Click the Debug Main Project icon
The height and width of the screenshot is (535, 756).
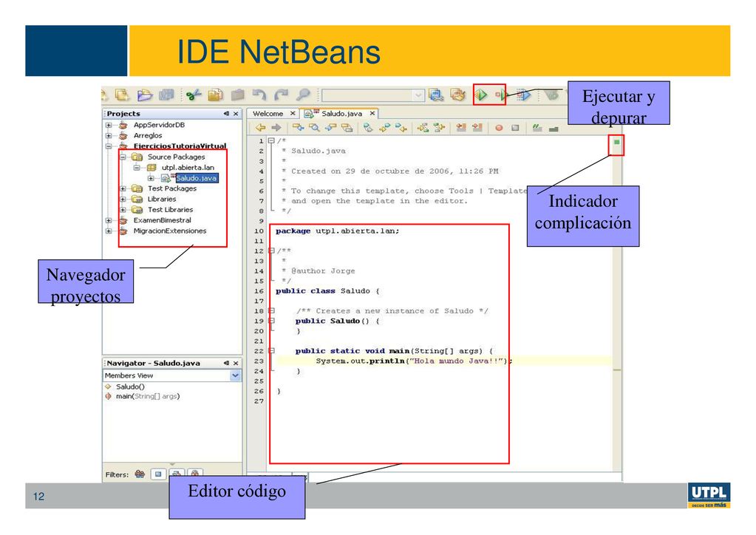click(x=500, y=95)
